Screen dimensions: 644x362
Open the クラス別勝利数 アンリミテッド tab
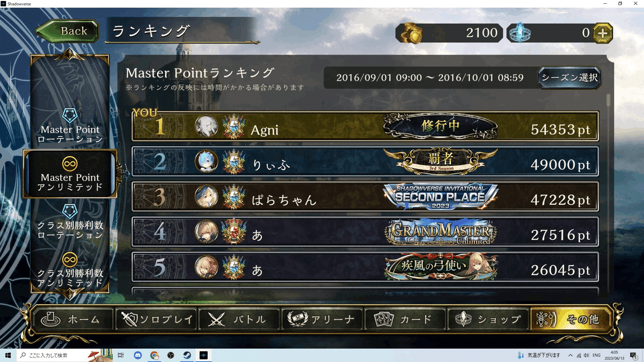click(70, 270)
